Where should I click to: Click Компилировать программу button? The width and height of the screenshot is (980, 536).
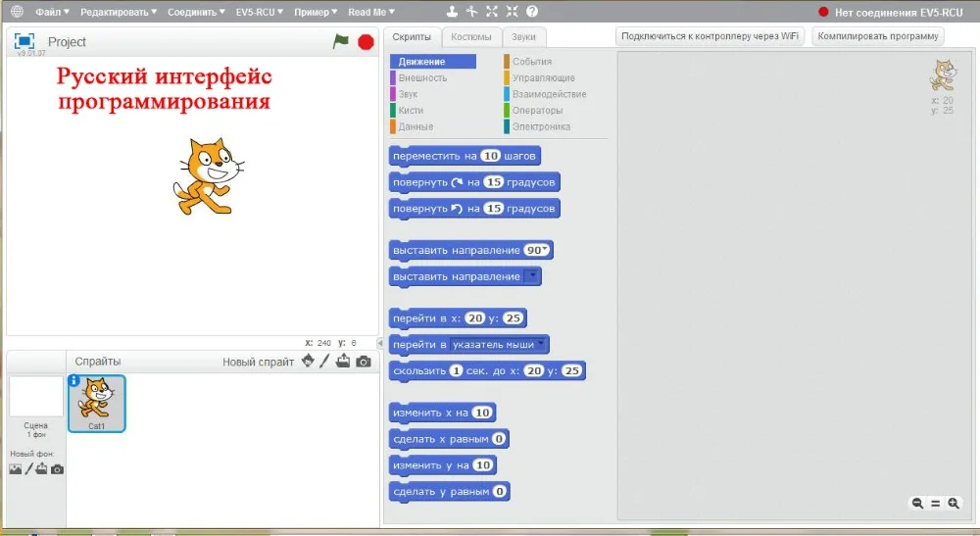[x=877, y=36]
